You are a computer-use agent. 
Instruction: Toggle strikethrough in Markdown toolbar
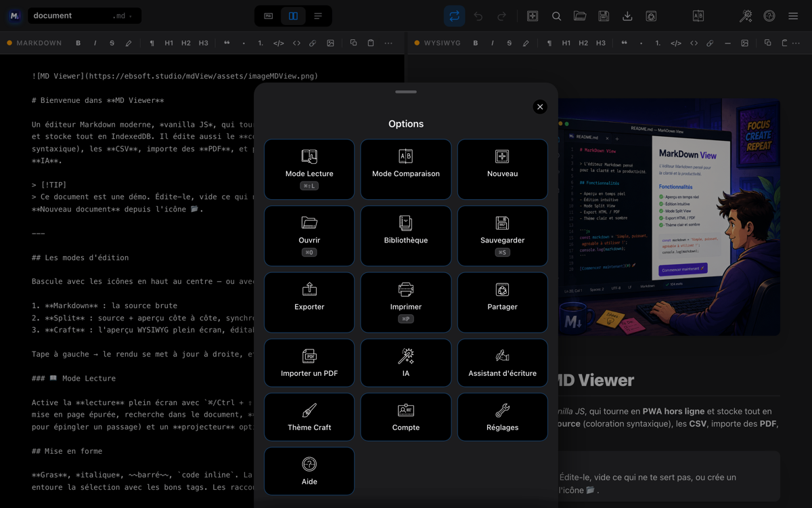[112, 43]
